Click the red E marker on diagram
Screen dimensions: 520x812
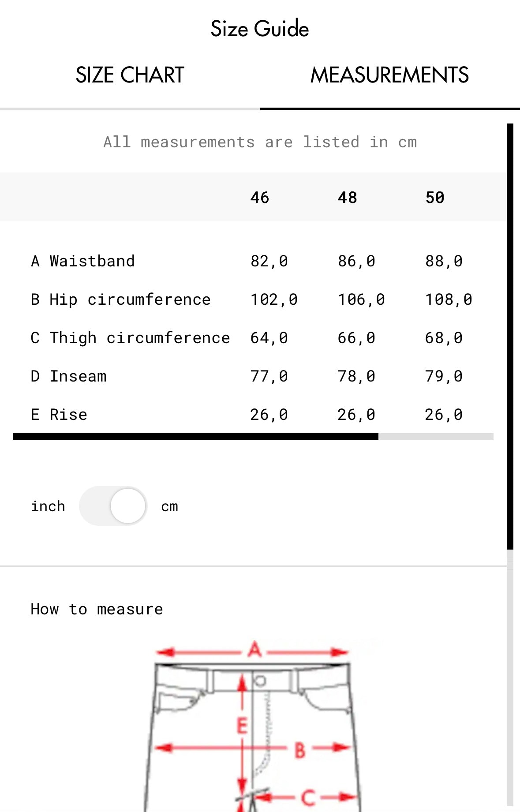click(242, 726)
